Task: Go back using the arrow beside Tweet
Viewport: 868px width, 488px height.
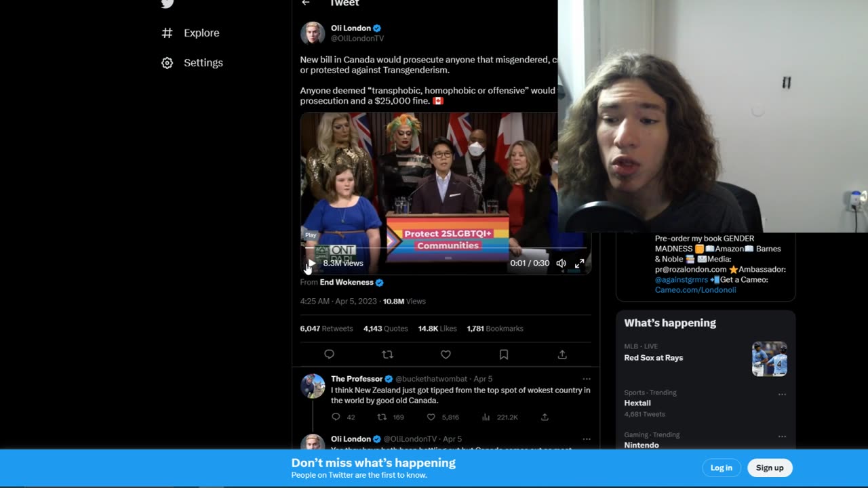Action: [306, 3]
